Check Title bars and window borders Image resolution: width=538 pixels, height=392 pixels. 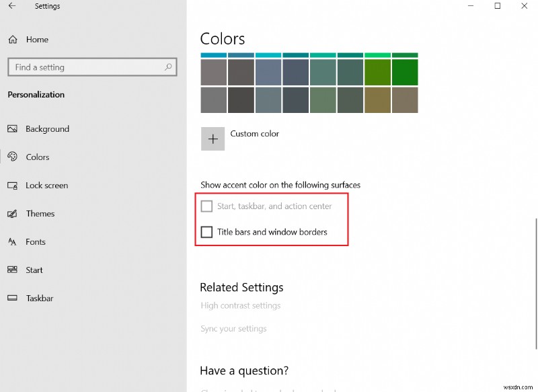tap(207, 233)
